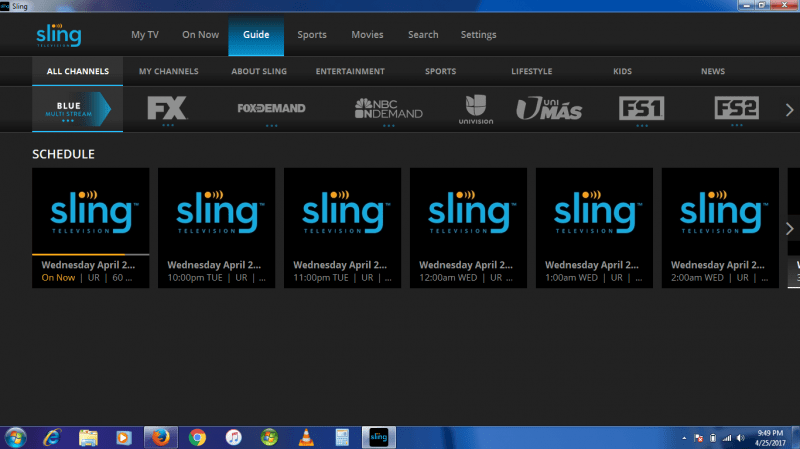Advance the schedule with right chevron
This screenshot has width=800, height=449.
(789, 229)
